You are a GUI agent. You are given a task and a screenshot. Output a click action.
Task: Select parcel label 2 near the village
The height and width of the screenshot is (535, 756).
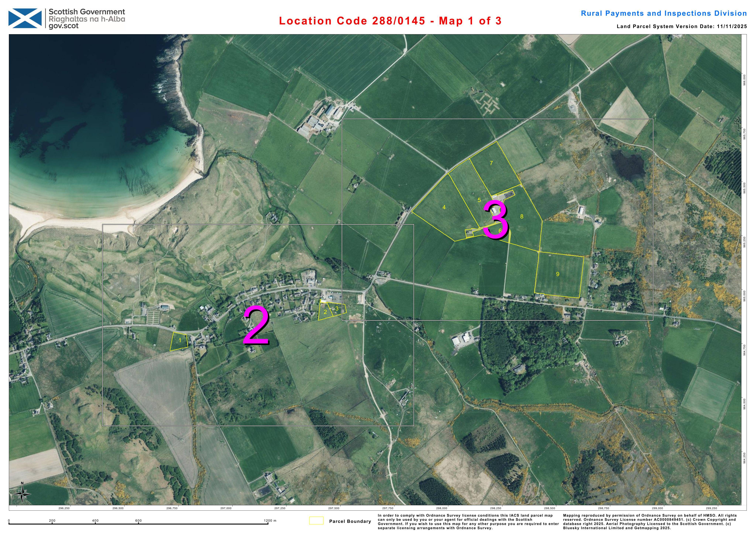tap(325, 312)
